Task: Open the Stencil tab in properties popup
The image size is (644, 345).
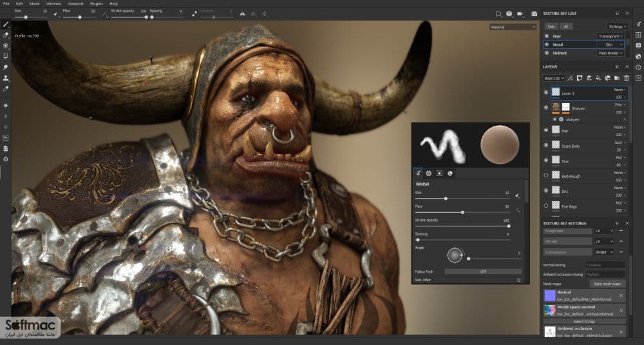Action: [x=439, y=173]
